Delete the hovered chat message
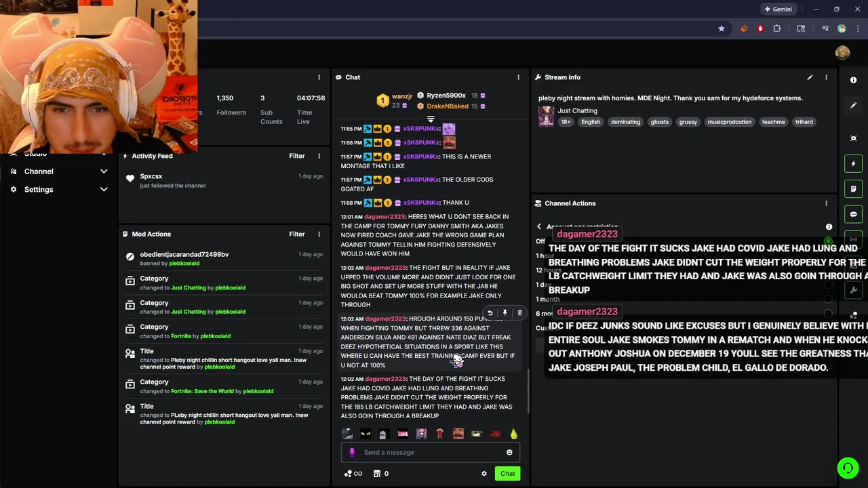Screen dimensions: 868x488 coord(519,313)
